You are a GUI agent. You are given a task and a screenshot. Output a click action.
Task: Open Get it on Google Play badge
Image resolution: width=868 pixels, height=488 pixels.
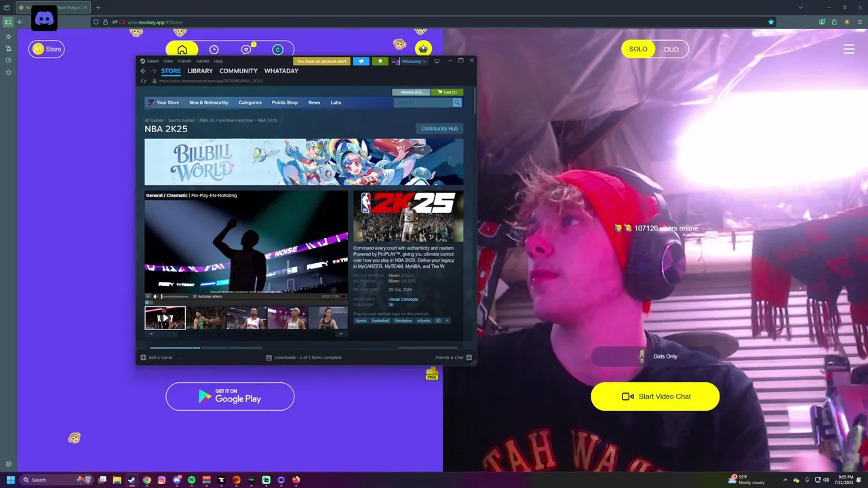tap(230, 396)
